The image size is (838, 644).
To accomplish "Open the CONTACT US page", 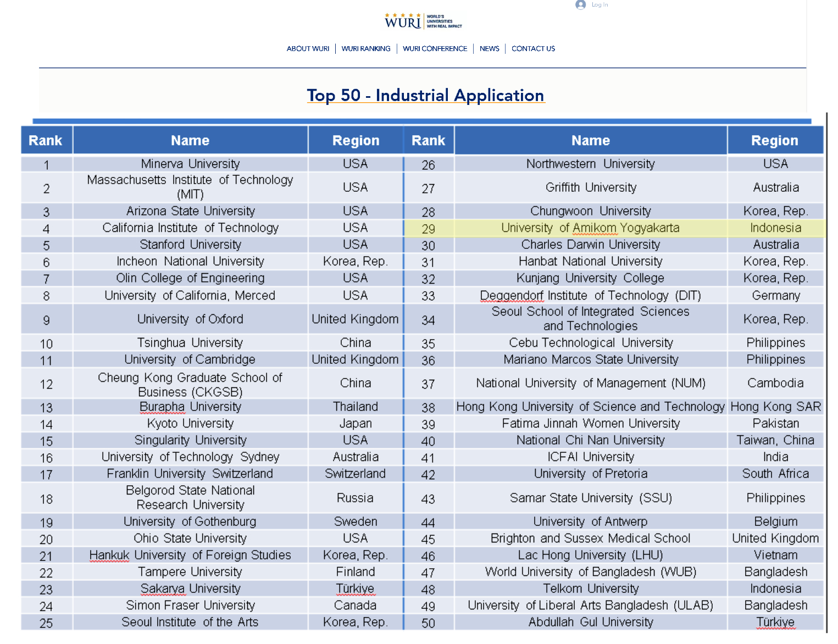I will click(x=533, y=49).
